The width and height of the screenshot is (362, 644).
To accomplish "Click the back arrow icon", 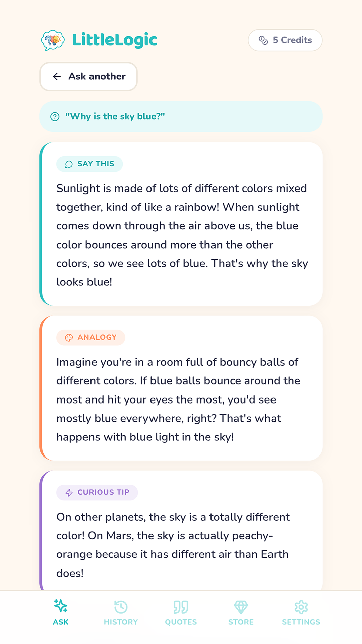I will 57,77.
